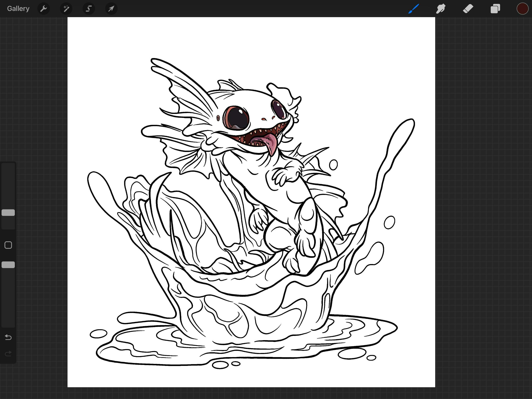Select the Eraser tool
Viewport: 532px width, 399px height.
[x=468, y=9]
